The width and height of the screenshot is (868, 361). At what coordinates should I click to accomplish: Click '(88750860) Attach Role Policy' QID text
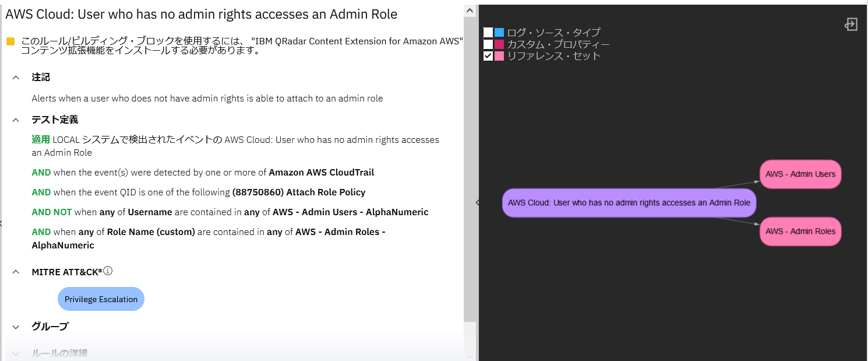click(x=299, y=192)
